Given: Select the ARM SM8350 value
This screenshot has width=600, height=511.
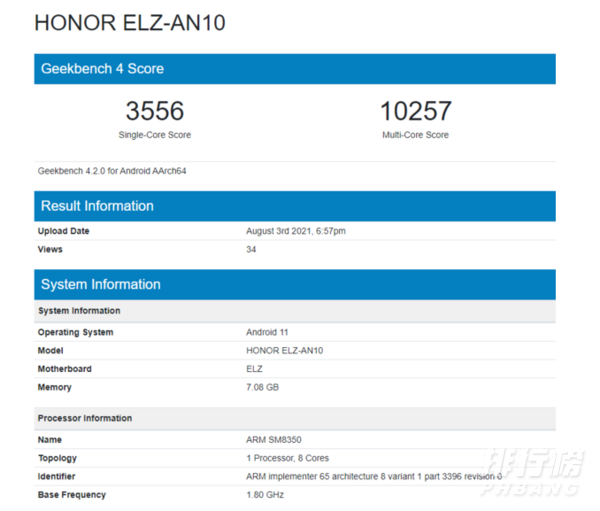Looking at the screenshot, I should click(274, 439).
